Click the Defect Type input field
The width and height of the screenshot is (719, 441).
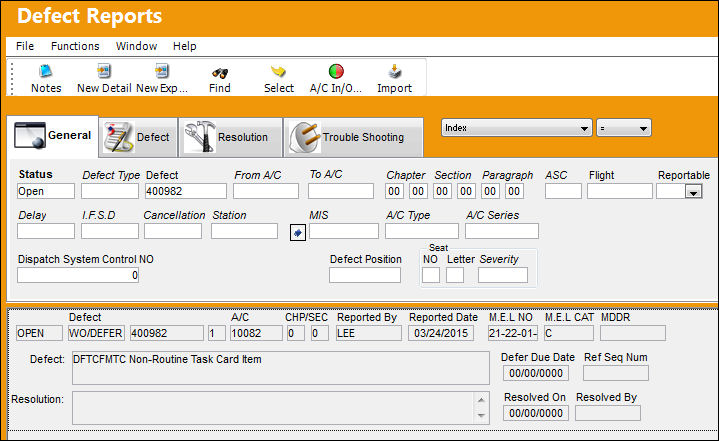coord(110,191)
